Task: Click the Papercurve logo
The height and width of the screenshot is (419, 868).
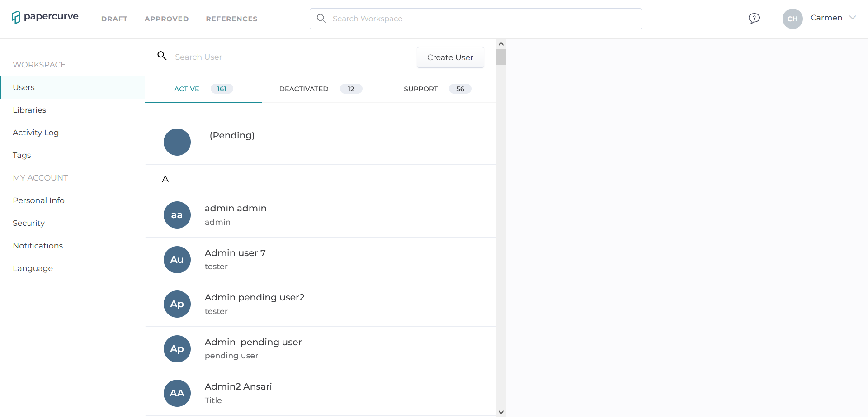Action: click(x=45, y=17)
